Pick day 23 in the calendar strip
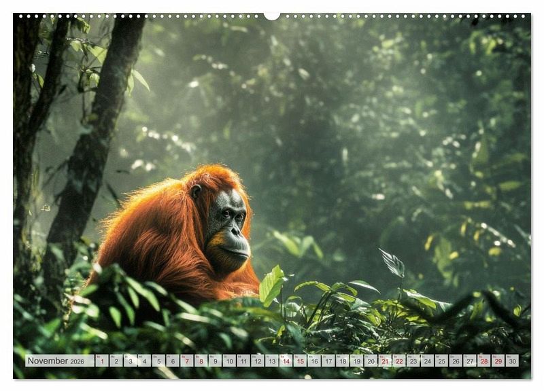Viewport: 544px width, 392px height. tap(413, 361)
